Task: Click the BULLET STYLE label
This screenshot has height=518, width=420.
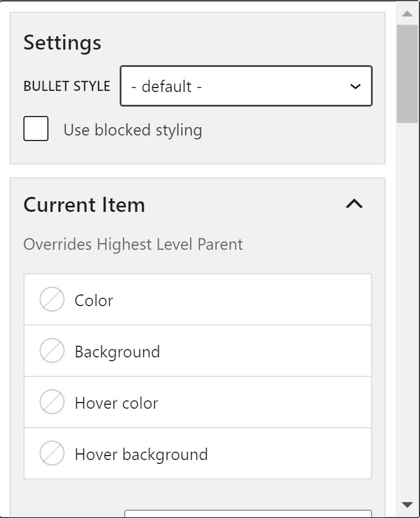Action: coord(67,86)
